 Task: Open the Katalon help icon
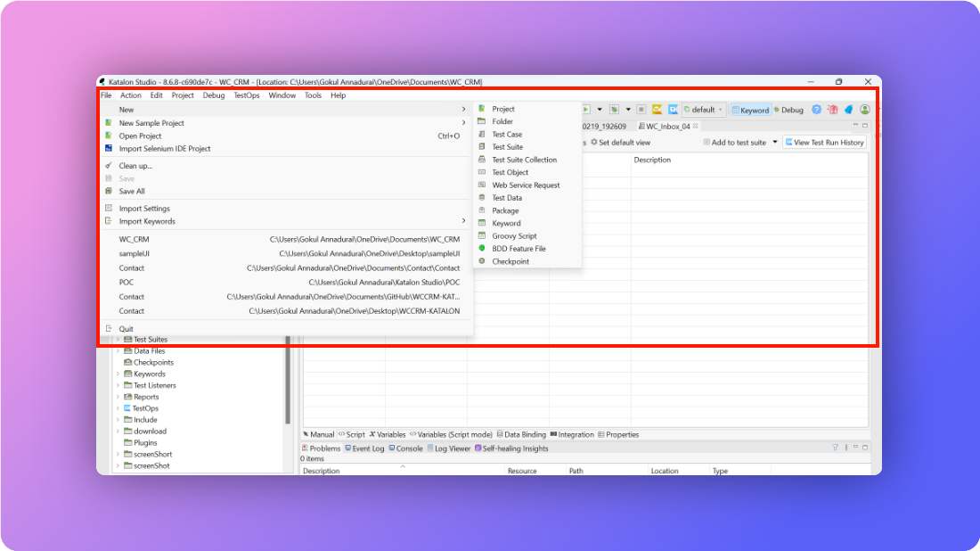[817, 109]
